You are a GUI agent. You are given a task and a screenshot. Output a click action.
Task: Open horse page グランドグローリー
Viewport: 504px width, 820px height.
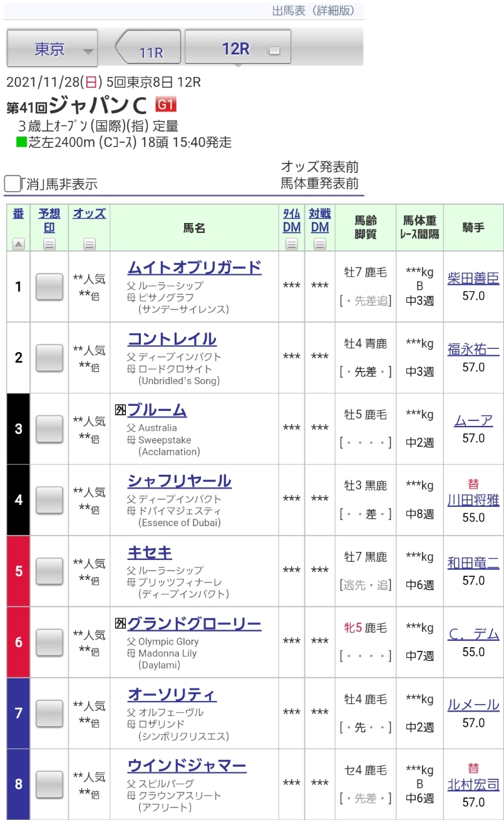(x=194, y=623)
